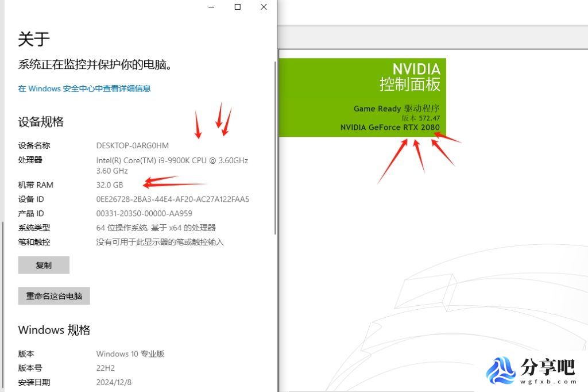Select the 32.0 GB RAM value
The width and height of the screenshot is (588, 392).
tap(110, 185)
